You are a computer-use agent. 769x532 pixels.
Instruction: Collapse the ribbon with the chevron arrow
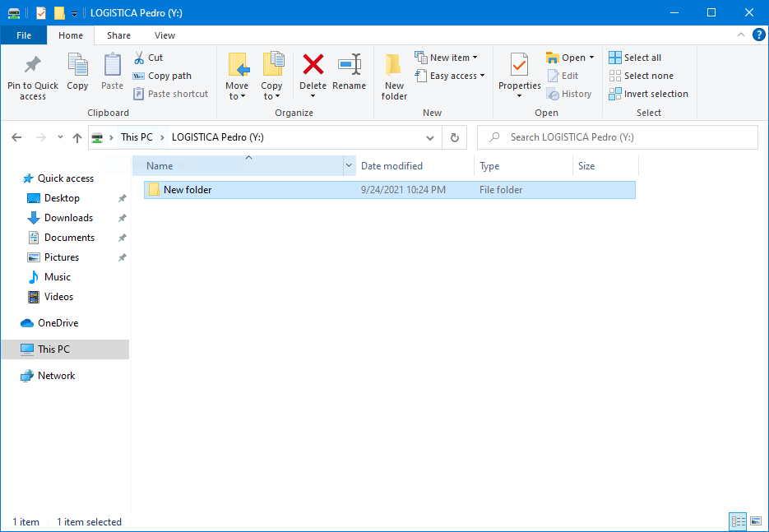point(741,35)
